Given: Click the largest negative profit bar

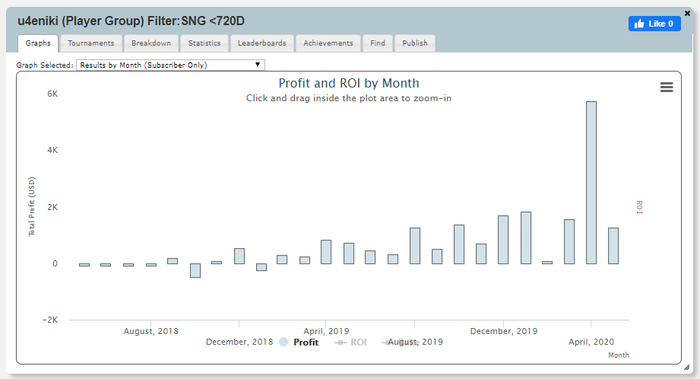Looking at the screenshot, I should 195,271.
